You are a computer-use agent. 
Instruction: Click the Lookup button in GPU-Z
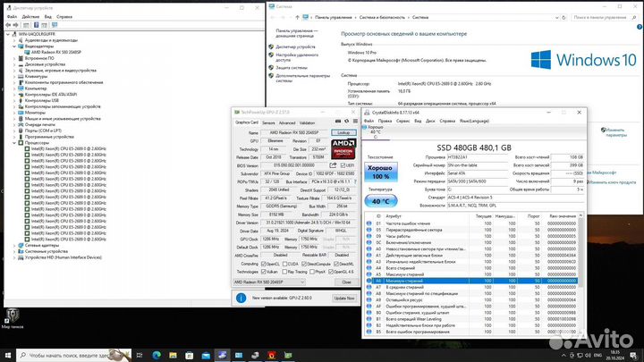click(343, 132)
